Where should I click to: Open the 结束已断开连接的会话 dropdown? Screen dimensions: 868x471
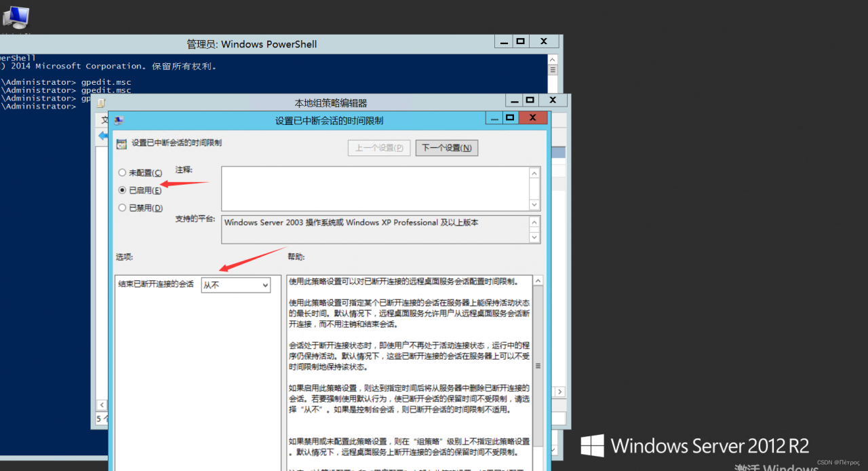click(x=235, y=286)
